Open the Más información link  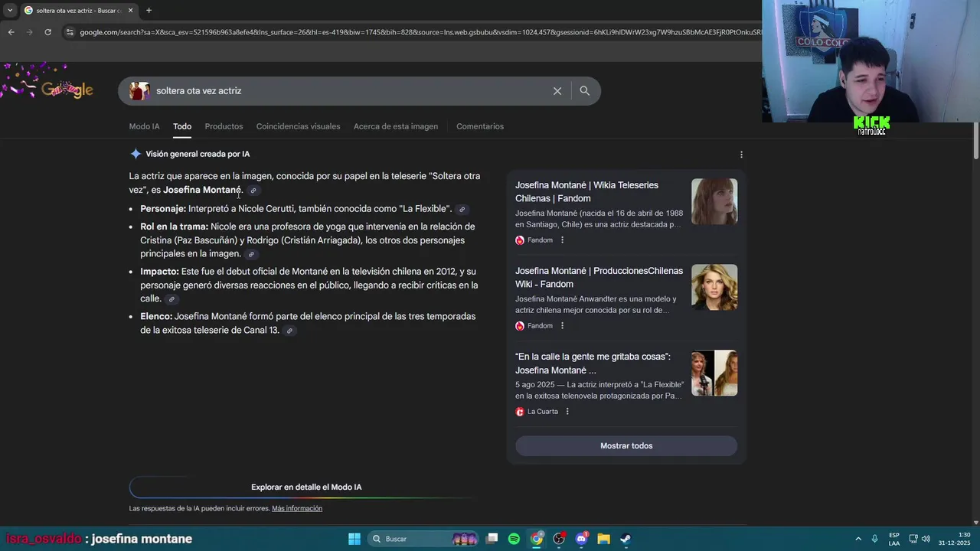pos(297,509)
